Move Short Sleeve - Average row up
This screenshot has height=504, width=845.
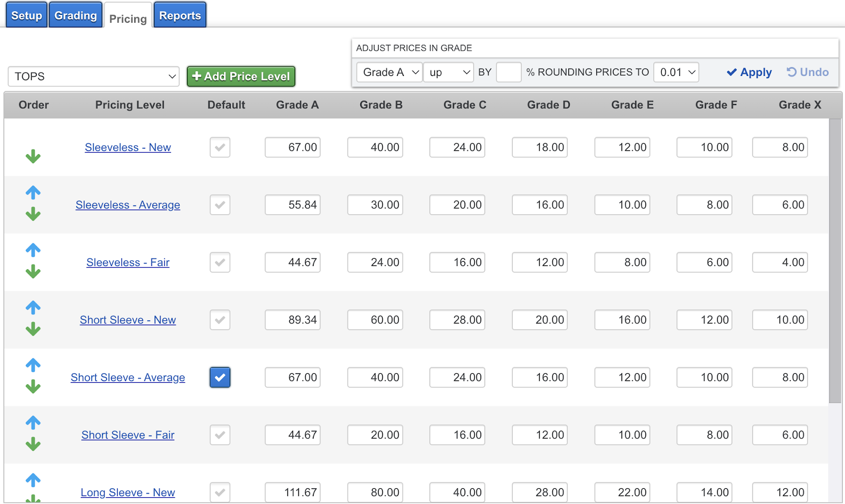coord(33,365)
